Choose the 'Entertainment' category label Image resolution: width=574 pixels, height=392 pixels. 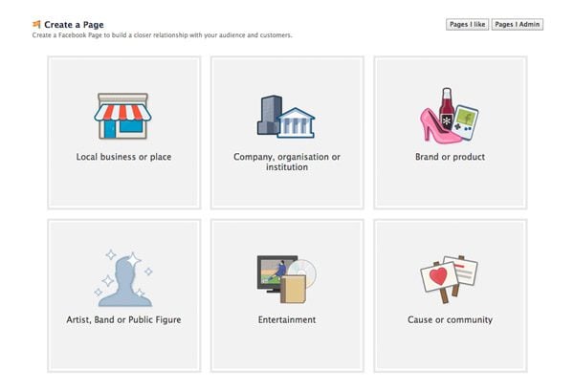(286, 319)
